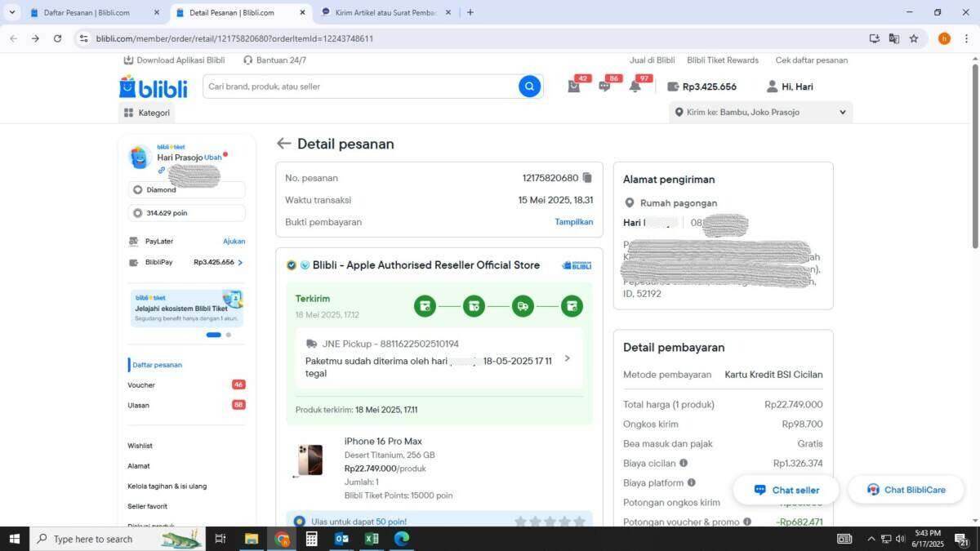View site information icon beside the URL

click(x=82, y=38)
